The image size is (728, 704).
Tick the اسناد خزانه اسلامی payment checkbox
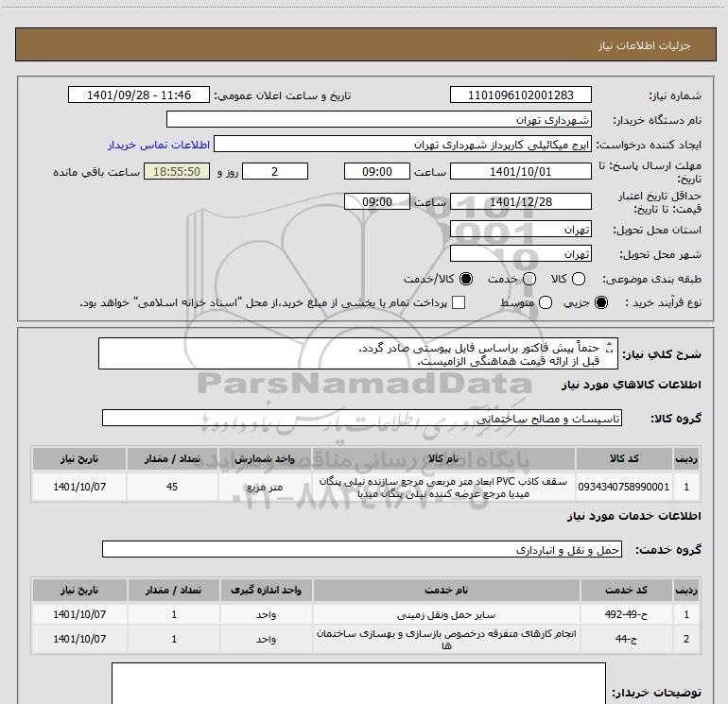[459, 302]
